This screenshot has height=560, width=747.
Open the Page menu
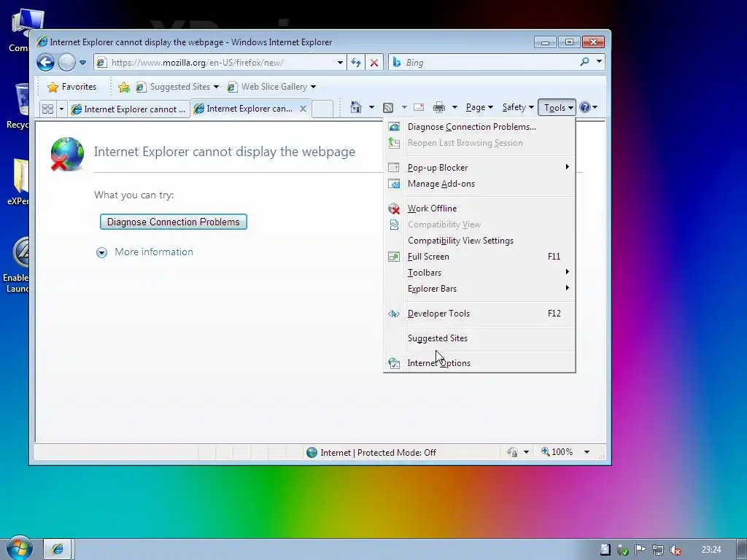(x=479, y=107)
